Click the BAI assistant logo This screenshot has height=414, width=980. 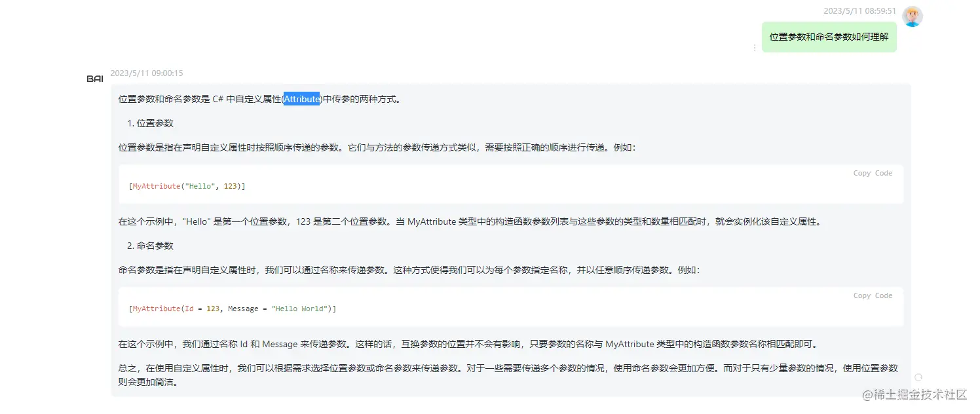coord(95,79)
